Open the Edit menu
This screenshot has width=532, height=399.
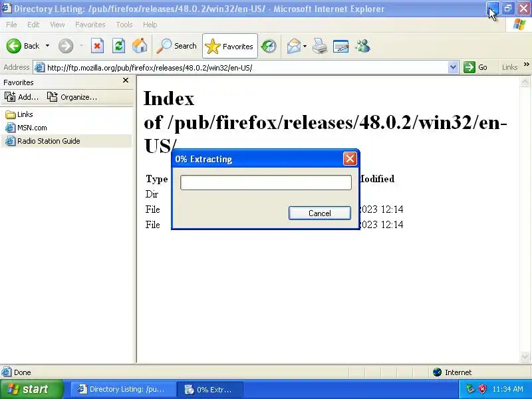(x=33, y=25)
